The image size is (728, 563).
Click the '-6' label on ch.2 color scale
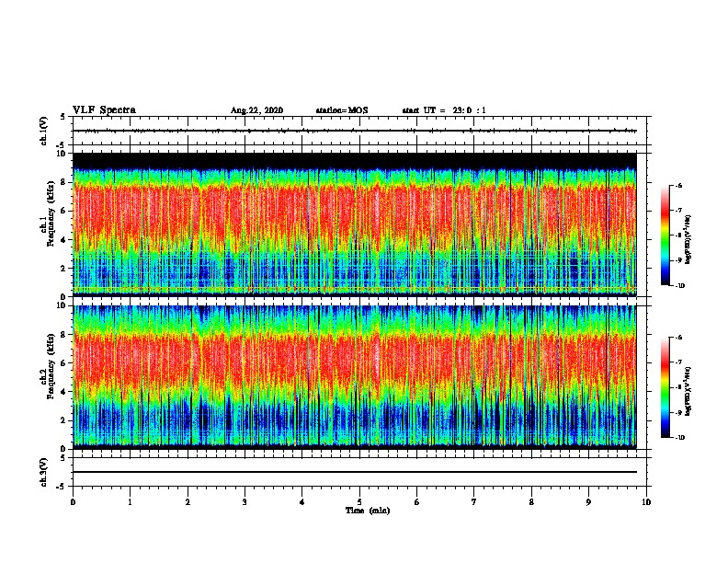678,338
